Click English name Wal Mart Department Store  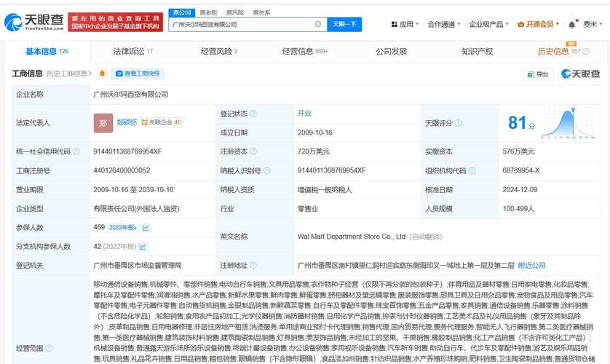352,237
